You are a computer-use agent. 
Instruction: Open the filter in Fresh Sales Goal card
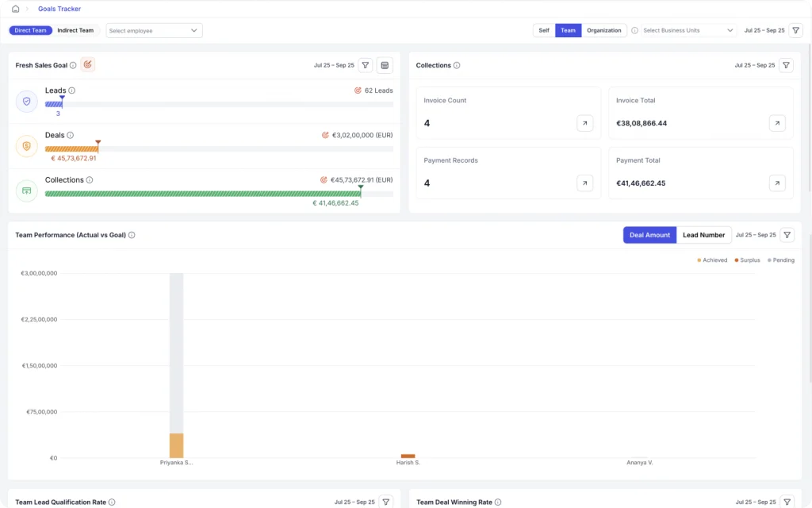tap(366, 65)
